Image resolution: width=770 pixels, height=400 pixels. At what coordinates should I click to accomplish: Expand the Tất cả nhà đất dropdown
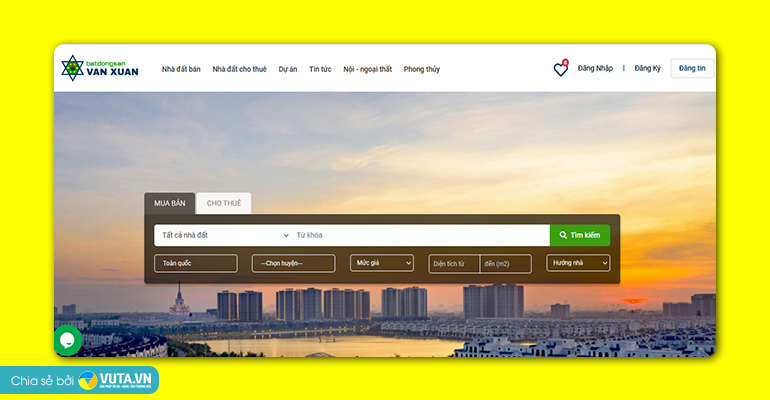[x=223, y=235]
